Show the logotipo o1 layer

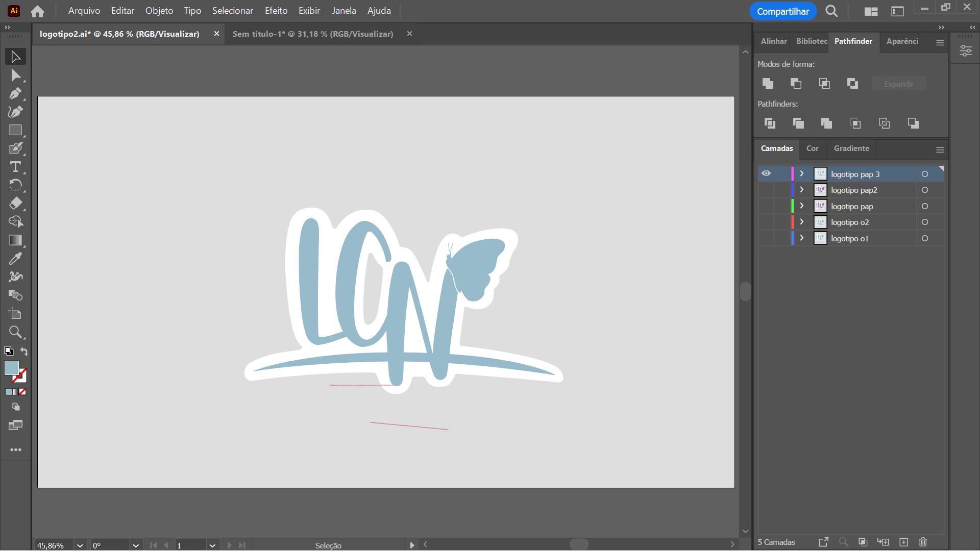point(766,238)
